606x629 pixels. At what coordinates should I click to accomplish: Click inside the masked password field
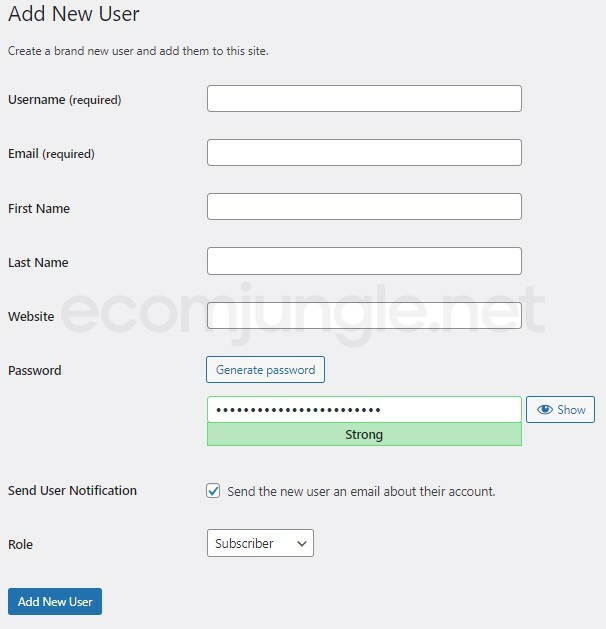coord(364,410)
